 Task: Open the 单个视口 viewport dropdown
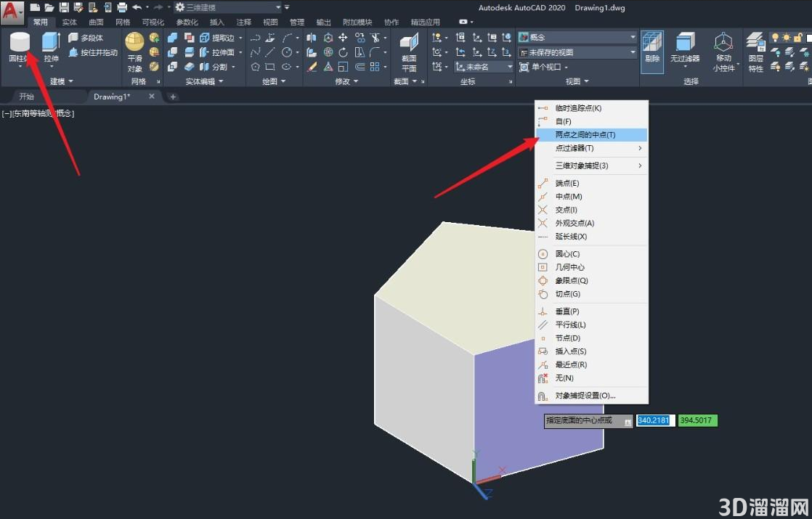(544, 67)
